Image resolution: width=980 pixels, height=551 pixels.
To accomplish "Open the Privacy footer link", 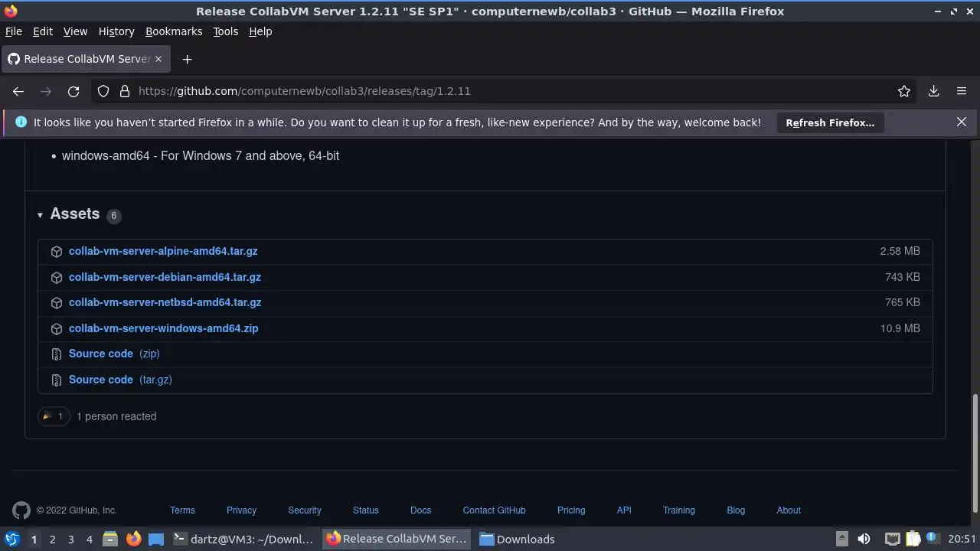I will pos(241,510).
